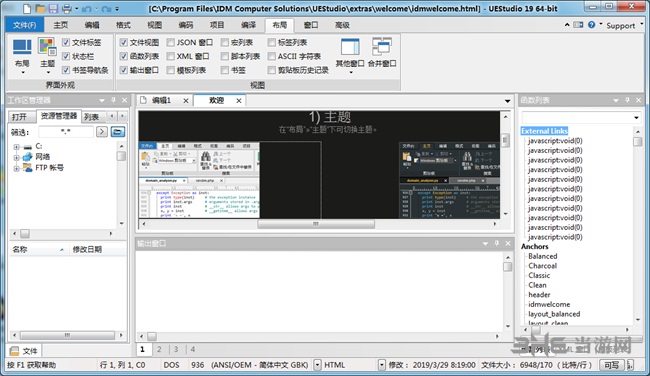This screenshot has height=376, width=650.
Task: Close the 函数列表 panel
Action: (x=638, y=100)
